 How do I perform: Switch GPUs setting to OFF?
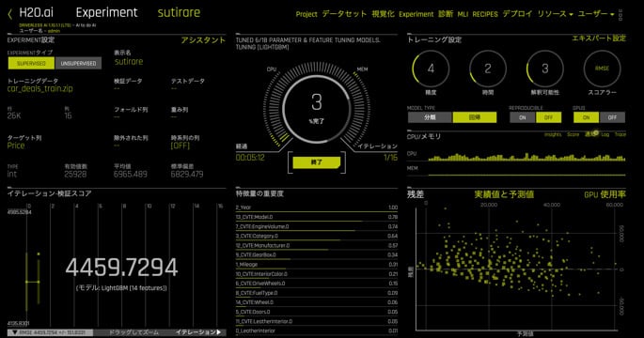point(612,117)
